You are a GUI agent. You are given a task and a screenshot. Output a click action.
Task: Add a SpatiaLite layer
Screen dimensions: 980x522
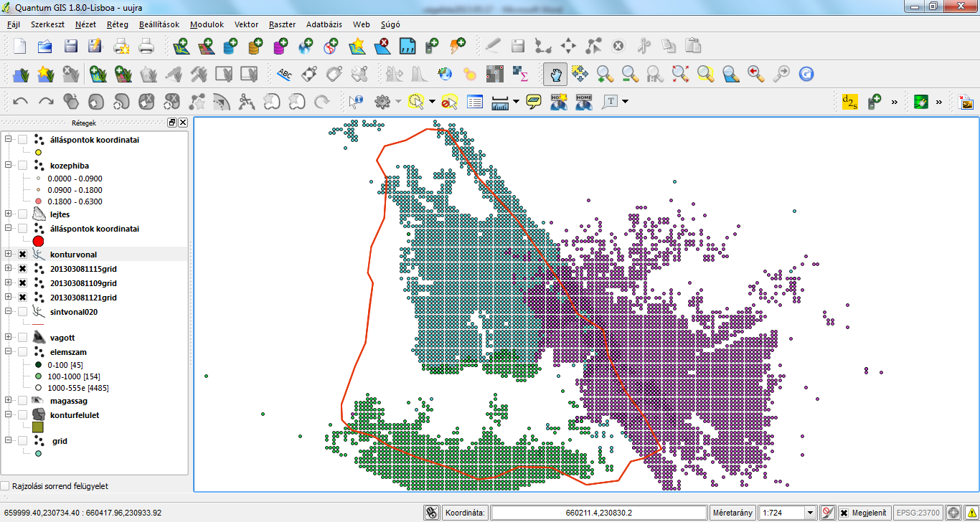(256, 47)
